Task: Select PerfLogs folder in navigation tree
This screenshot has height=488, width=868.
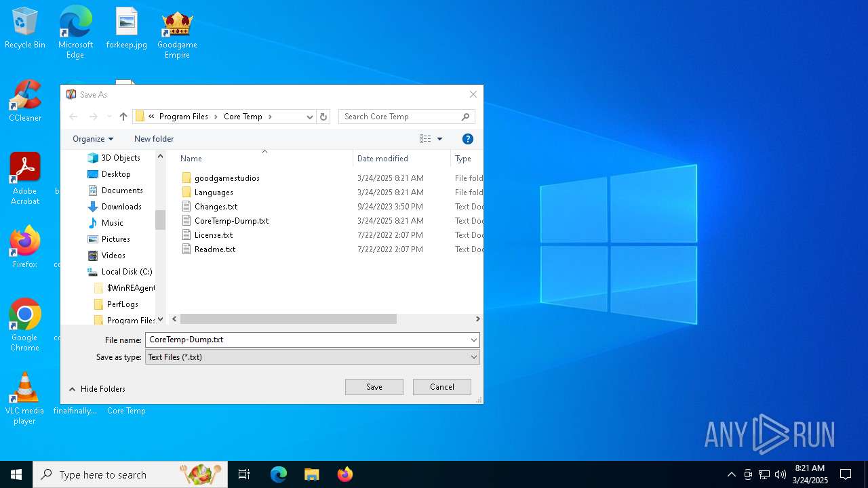Action: point(116,304)
